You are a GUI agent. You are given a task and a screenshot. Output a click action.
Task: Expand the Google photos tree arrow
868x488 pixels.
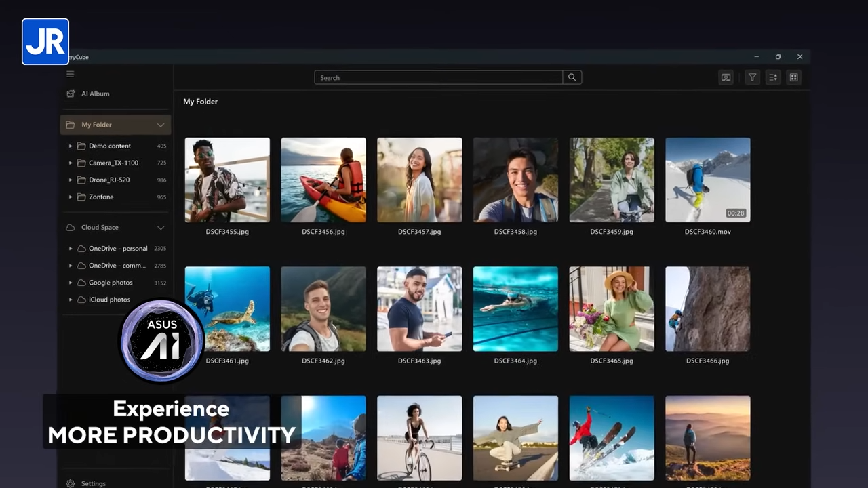(x=71, y=283)
